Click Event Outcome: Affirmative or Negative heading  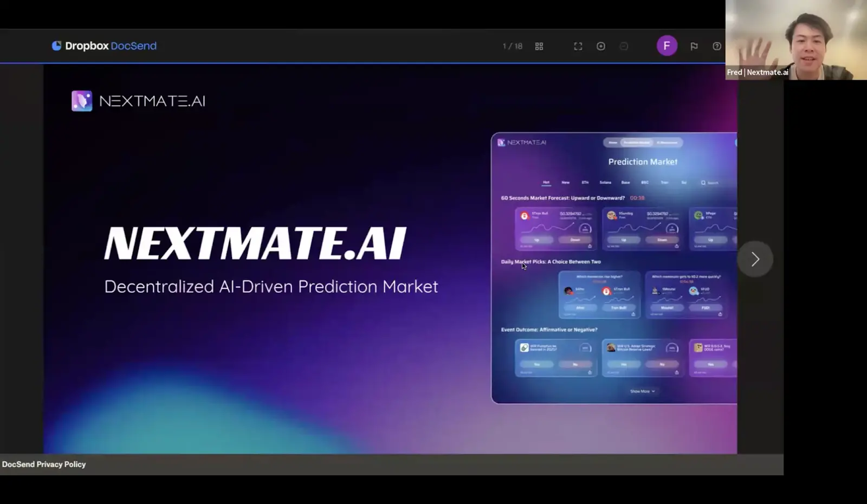tap(549, 329)
